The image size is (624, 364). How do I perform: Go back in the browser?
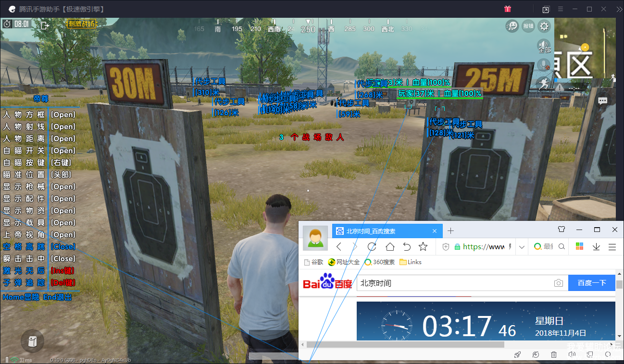coord(339,247)
